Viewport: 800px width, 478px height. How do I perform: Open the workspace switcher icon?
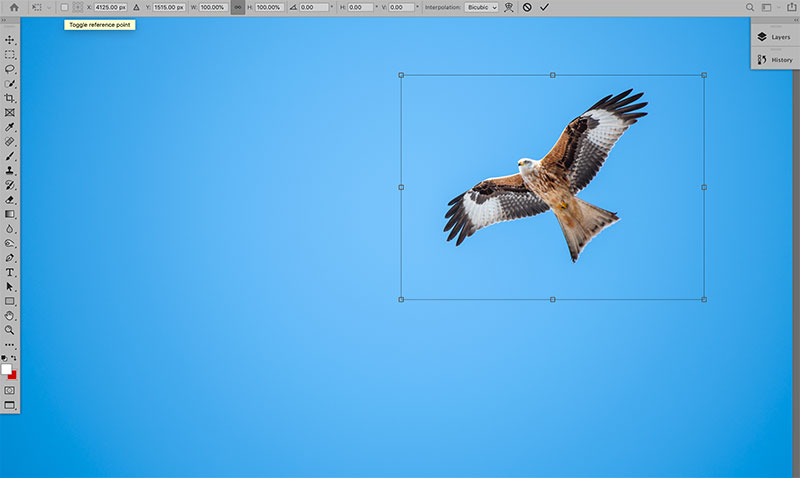(x=766, y=7)
